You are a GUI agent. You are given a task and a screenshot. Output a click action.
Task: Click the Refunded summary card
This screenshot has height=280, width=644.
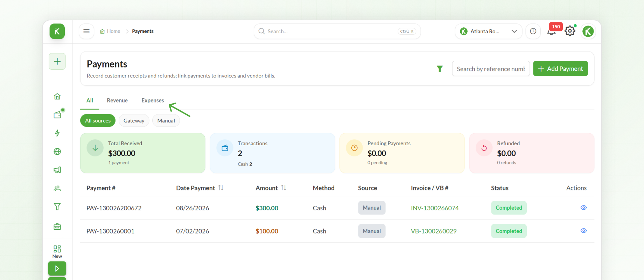pyautogui.click(x=532, y=153)
